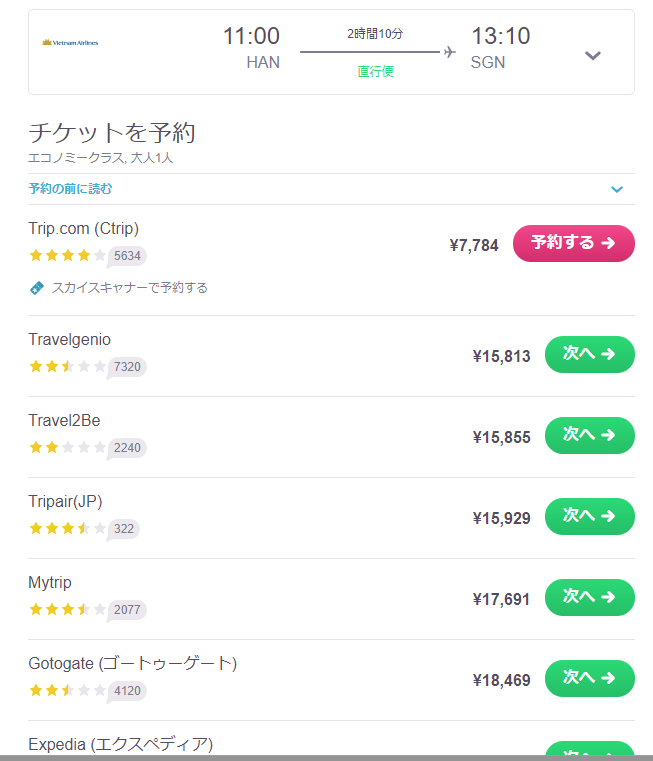The image size is (653, 761).
Task: Select the Expedia (エクスペディア) provider row
Action: click(331, 741)
